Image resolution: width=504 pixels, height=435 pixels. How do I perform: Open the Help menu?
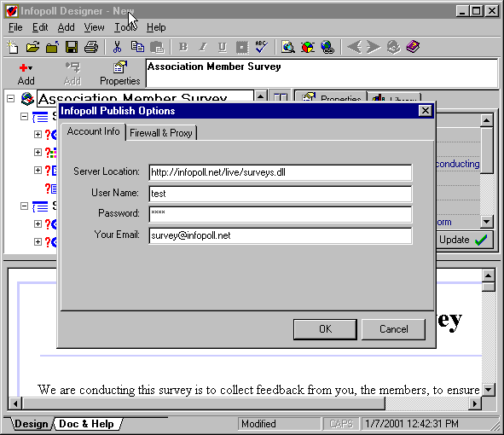pos(156,27)
